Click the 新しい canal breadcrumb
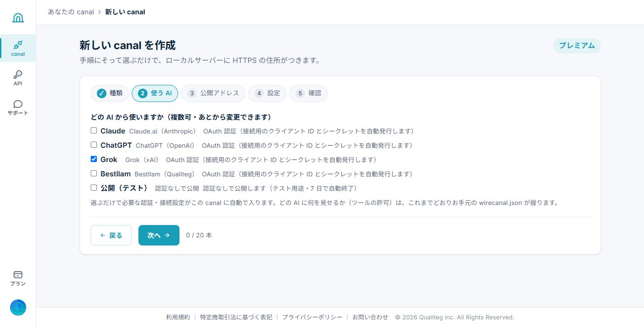This screenshot has width=644, height=327. coord(125,12)
